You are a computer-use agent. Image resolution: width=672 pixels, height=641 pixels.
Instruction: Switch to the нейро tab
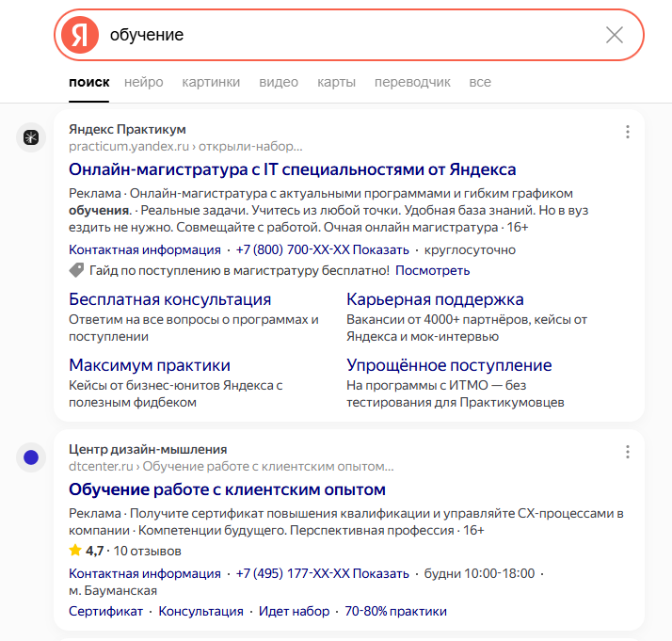[144, 82]
